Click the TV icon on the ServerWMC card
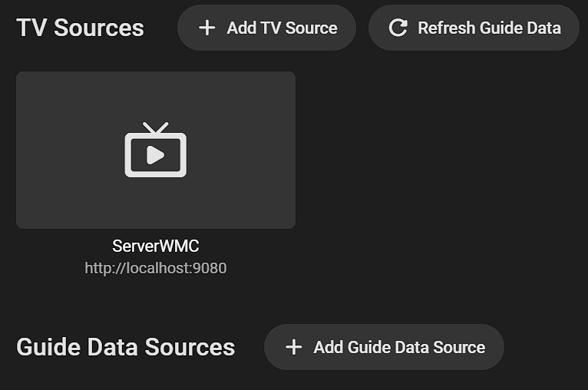The height and width of the screenshot is (390, 588). pyautogui.click(x=156, y=154)
